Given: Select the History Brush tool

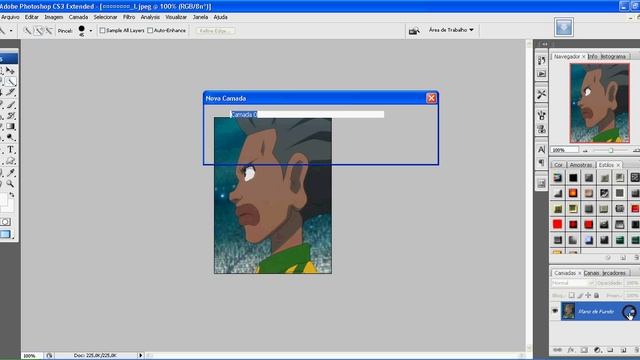Looking at the screenshot, I should coord(11,116).
